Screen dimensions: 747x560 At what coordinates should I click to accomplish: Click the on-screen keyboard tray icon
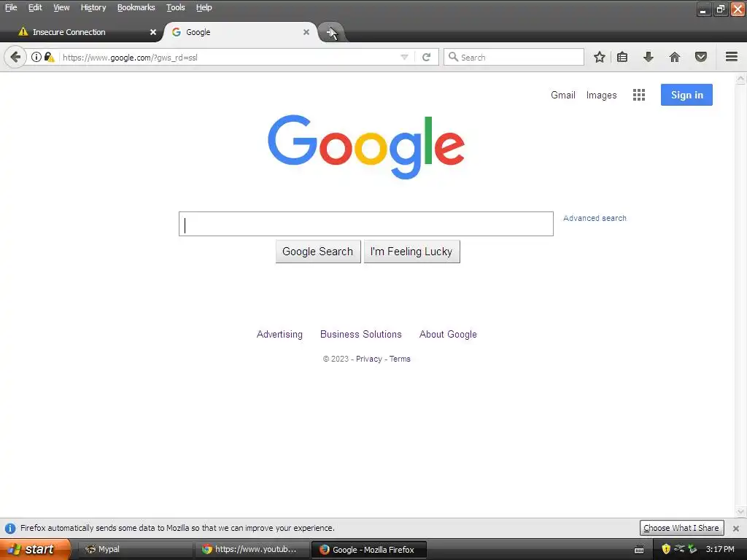(639, 550)
